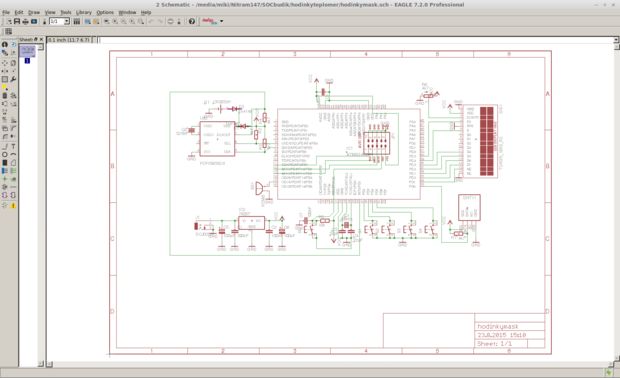Image resolution: width=620 pixels, height=378 pixels.
Task: Select the Text tool
Action: click(13, 146)
